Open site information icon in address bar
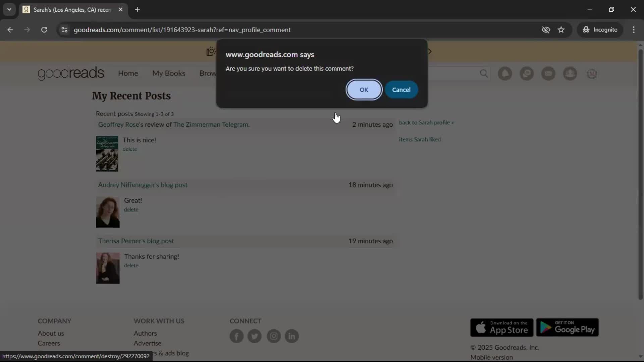 coord(64,29)
